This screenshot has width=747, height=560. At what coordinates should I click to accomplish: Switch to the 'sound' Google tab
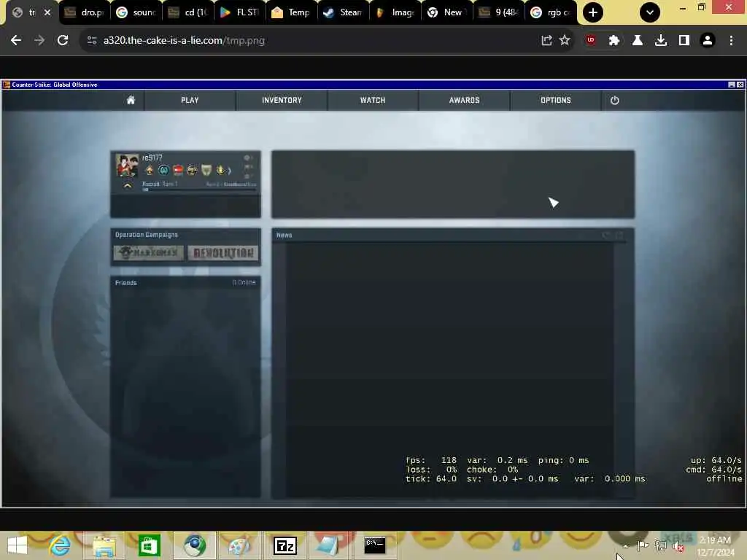[136, 12]
